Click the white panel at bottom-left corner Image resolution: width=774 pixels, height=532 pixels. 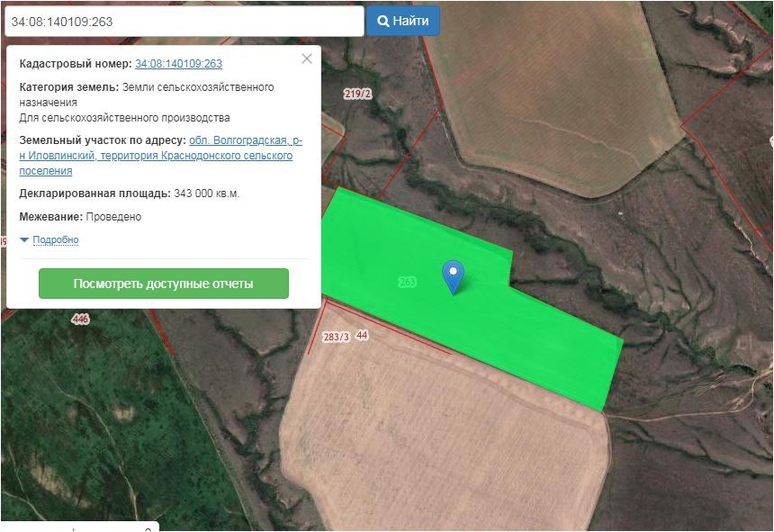(x=79, y=527)
